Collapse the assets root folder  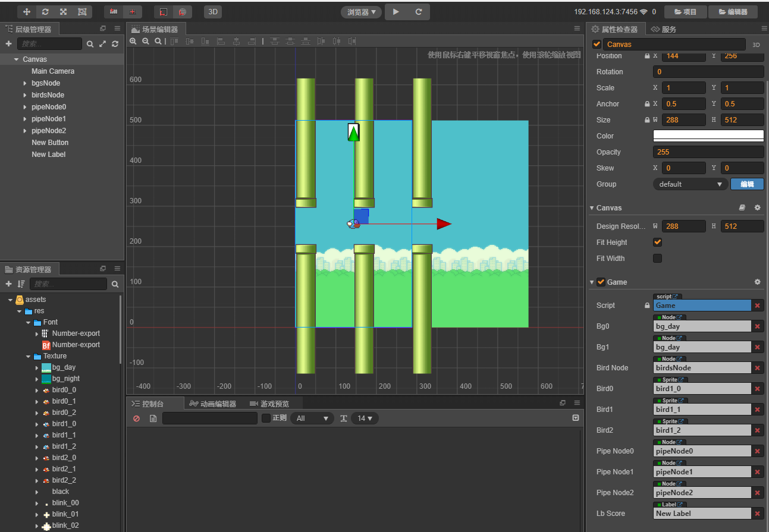coord(10,300)
